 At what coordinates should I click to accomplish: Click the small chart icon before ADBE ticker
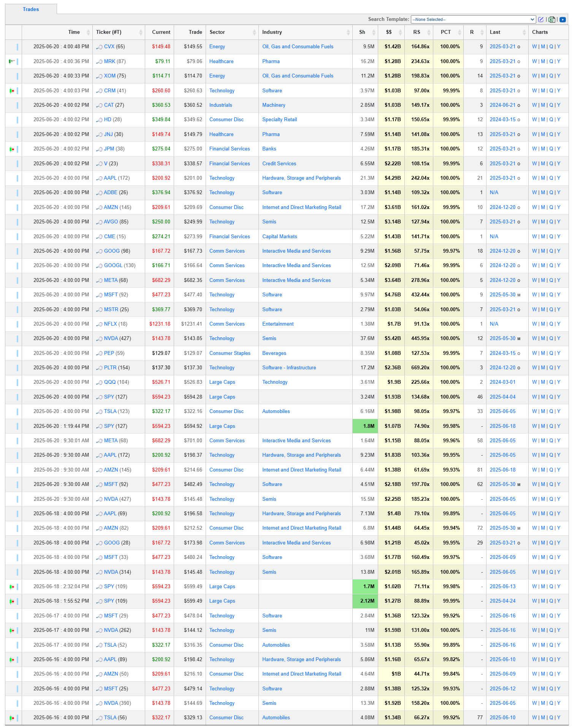99,193
